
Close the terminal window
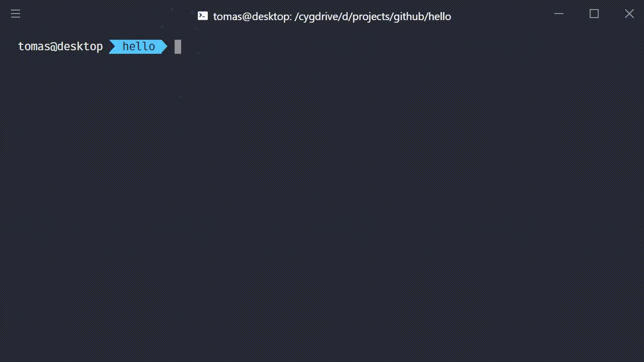point(629,14)
